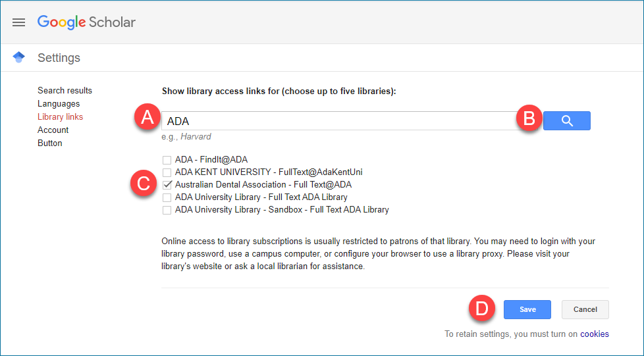Open the hamburger main menu
The image size is (644, 356).
pos(19,22)
